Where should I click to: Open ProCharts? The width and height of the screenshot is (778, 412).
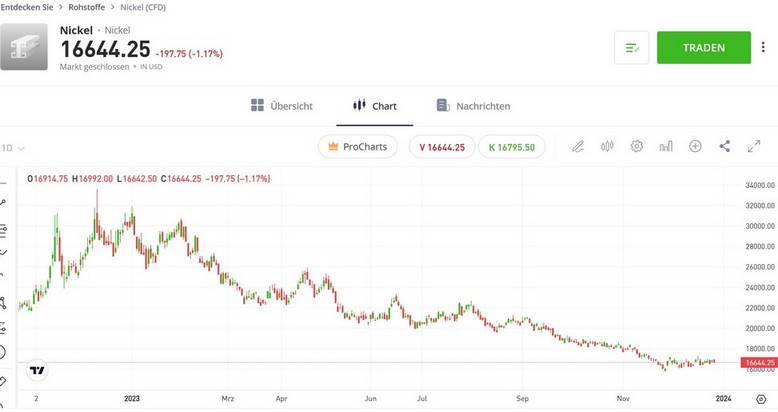(x=358, y=147)
